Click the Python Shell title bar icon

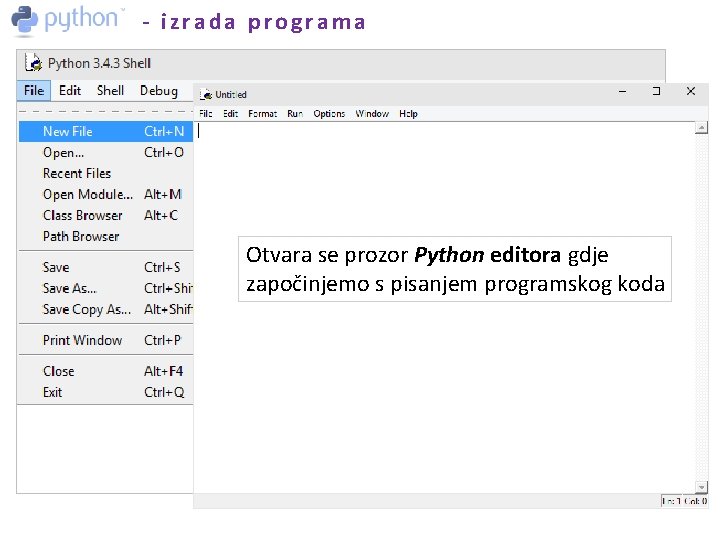click(34, 63)
